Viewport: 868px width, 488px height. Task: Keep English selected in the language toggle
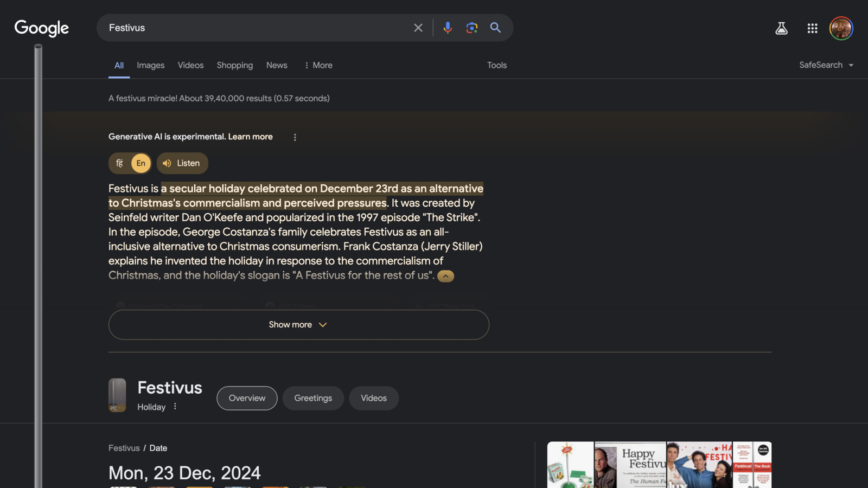(141, 163)
